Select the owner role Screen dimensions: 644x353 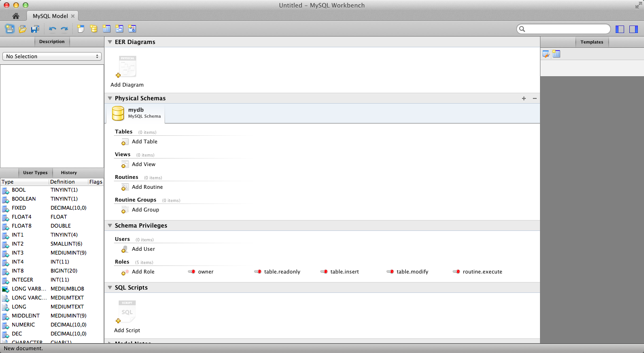[x=200, y=272]
